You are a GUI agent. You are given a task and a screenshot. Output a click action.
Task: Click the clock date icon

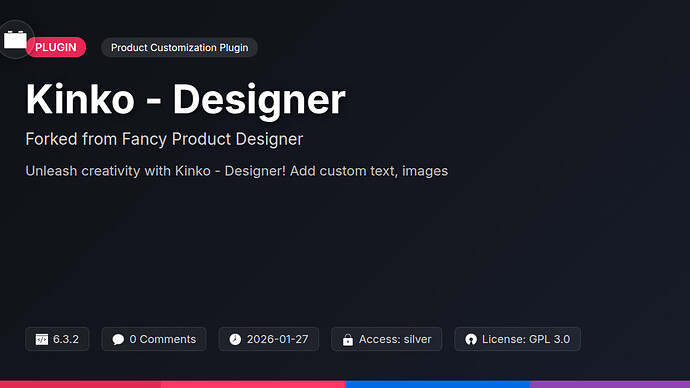(x=235, y=339)
